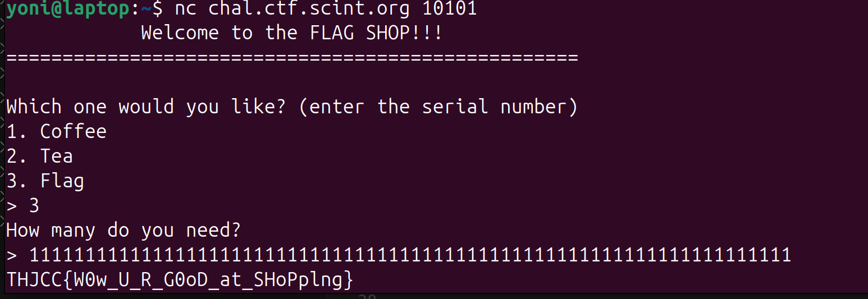Click the 'Welcome to the FLAG SHOP!!!' banner
868x299 pixels.
click(292, 33)
